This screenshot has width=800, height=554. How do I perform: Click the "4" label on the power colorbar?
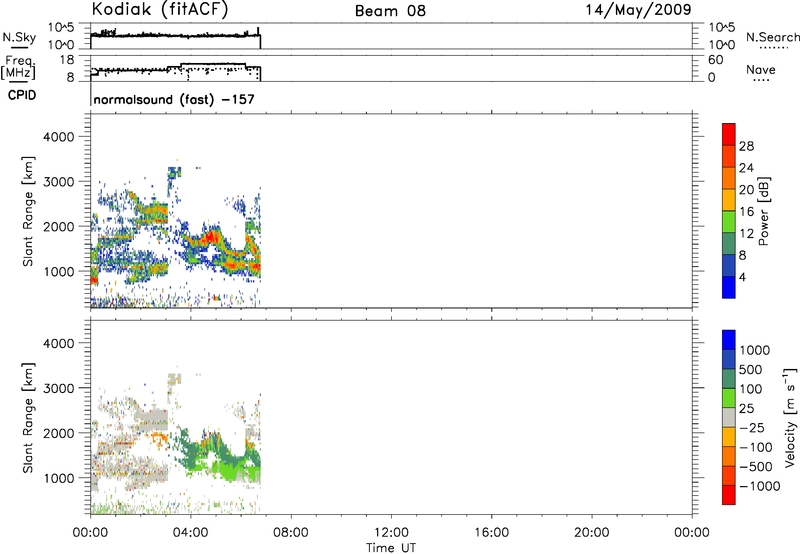[742, 278]
